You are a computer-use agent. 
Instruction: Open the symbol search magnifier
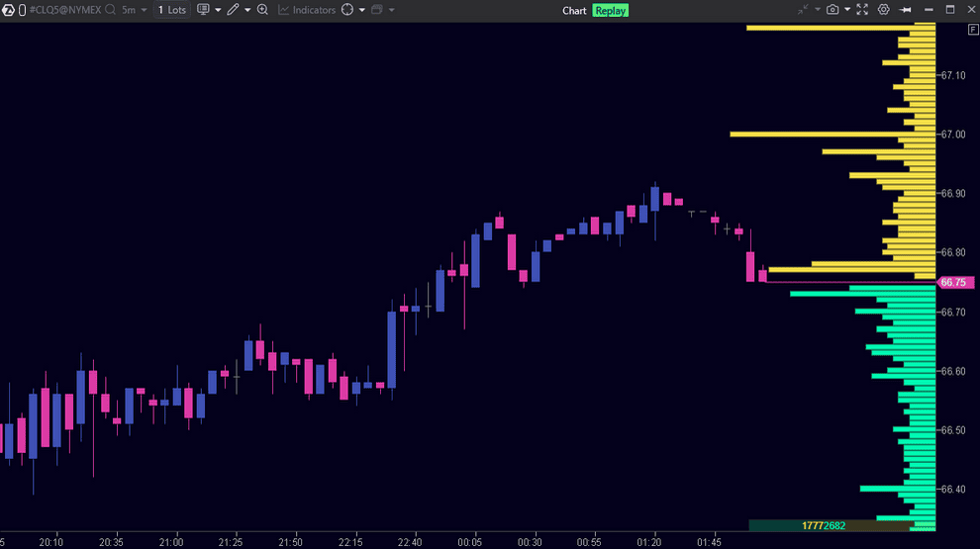point(111,10)
